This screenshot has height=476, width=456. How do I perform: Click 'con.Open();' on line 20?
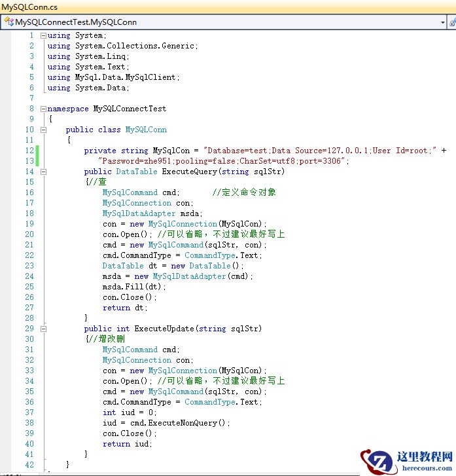127,234
